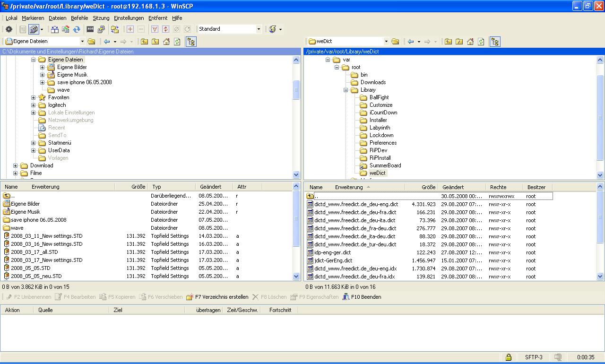Open the terminal console icon
The height and width of the screenshot is (364, 605).
(x=90, y=29)
